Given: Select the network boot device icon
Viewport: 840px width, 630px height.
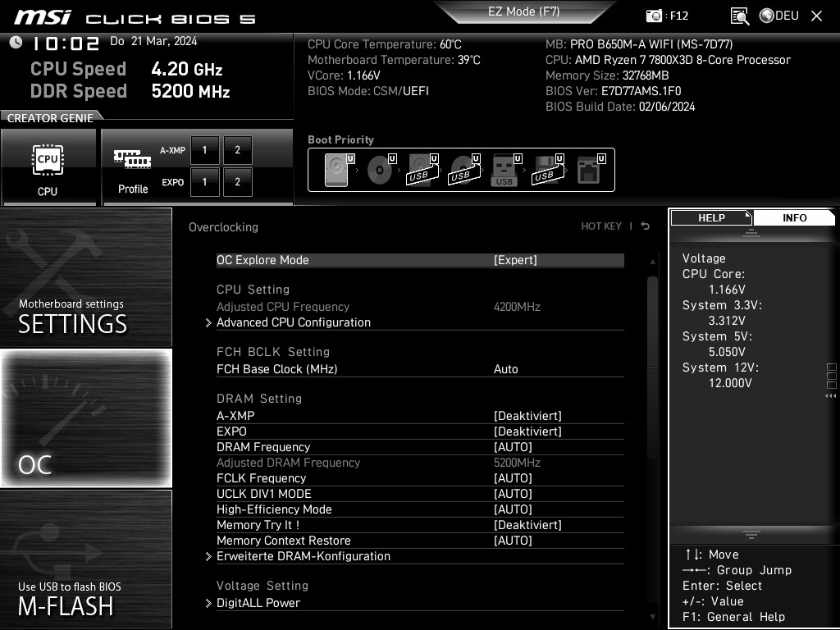Looking at the screenshot, I should tap(591, 170).
